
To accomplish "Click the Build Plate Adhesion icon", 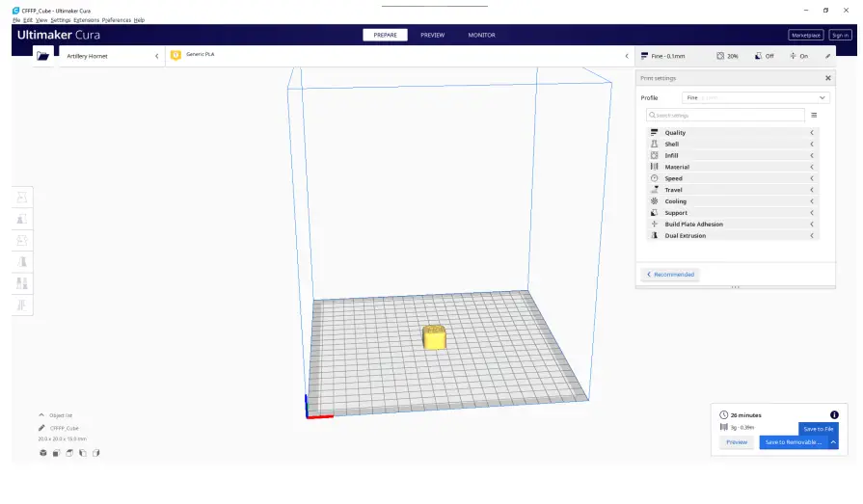I will [655, 224].
